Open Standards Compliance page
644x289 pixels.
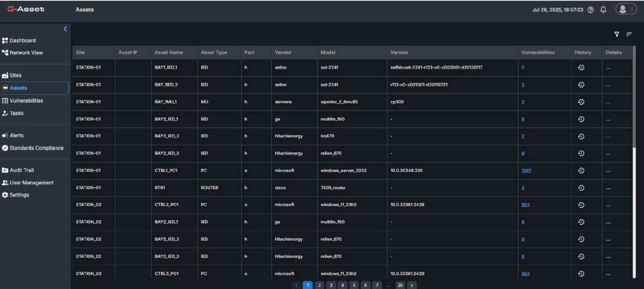point(33,148)
